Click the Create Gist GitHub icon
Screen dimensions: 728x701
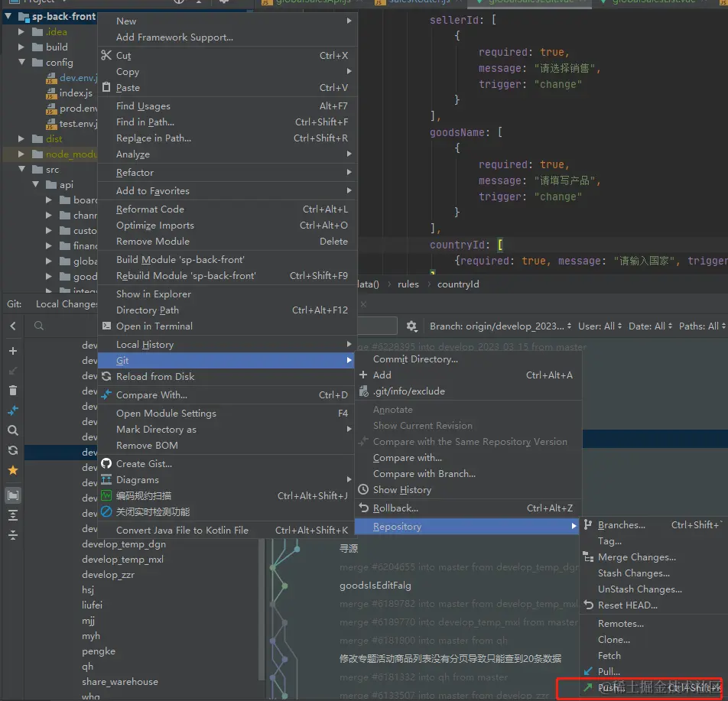click(106, 463)
